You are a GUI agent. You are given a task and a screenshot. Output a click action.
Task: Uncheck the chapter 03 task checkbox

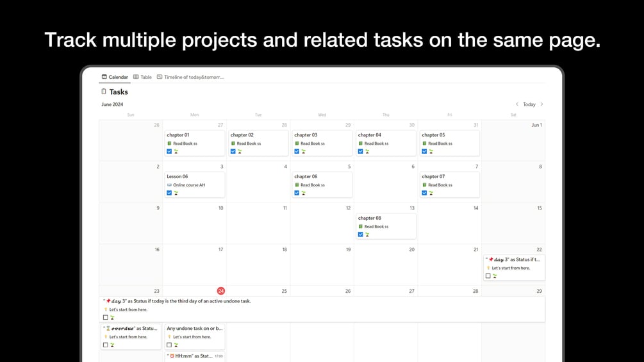point(297,152)
